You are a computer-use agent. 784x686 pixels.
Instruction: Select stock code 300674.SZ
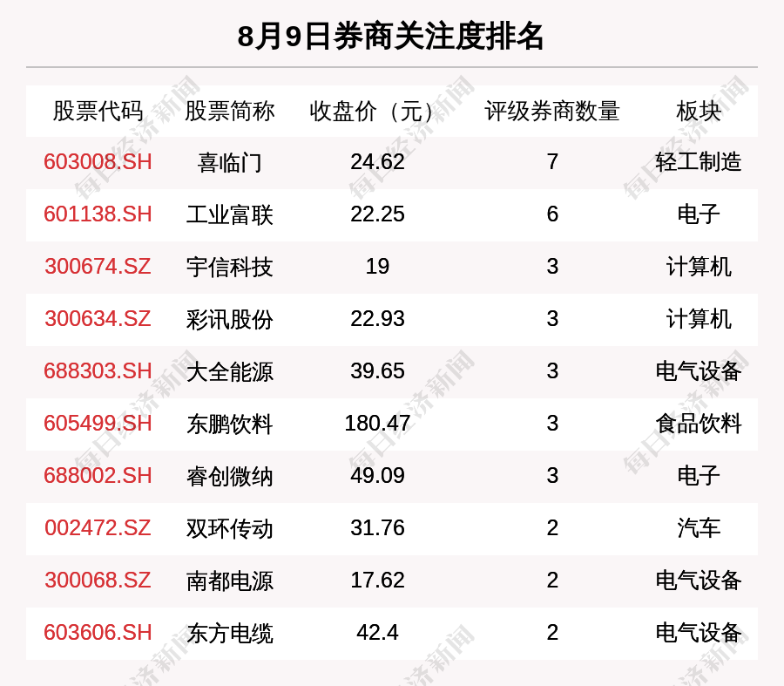(x=98, y=266)
